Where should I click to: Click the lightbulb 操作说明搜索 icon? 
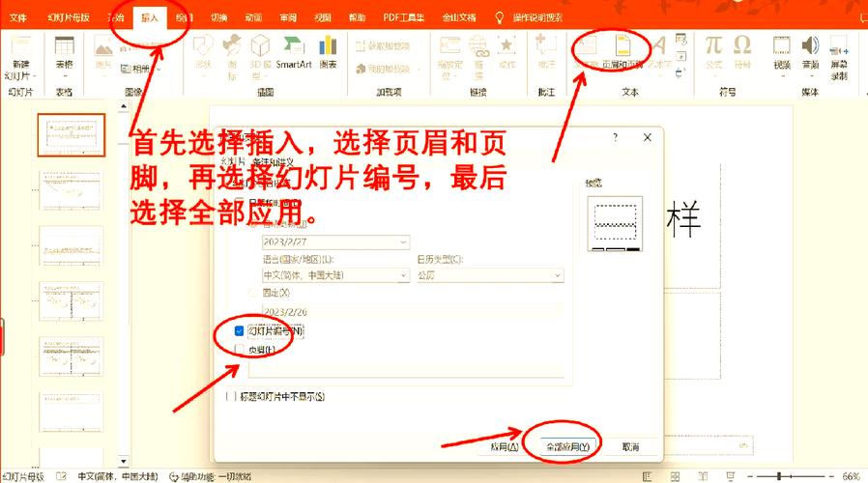coord(499,17)
